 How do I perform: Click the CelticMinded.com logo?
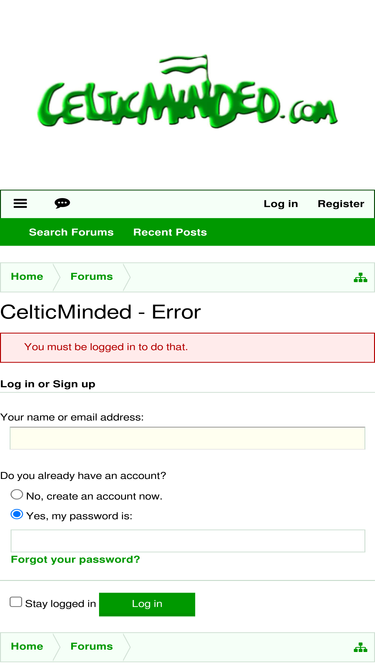187,92
